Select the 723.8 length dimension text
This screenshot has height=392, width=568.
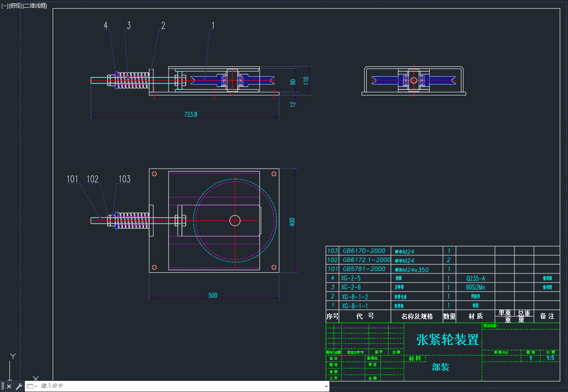pos(191,115)
